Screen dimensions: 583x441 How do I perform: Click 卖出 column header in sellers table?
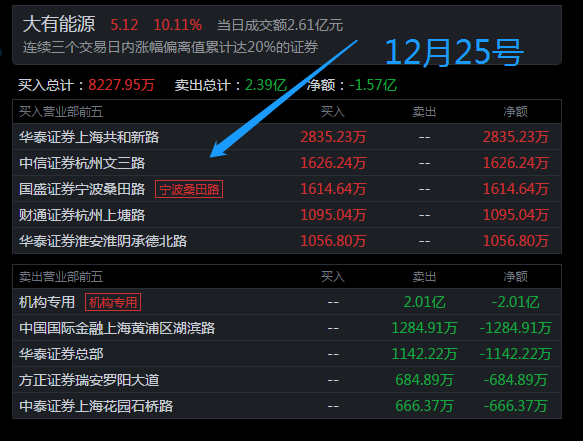tap(424, 277)
